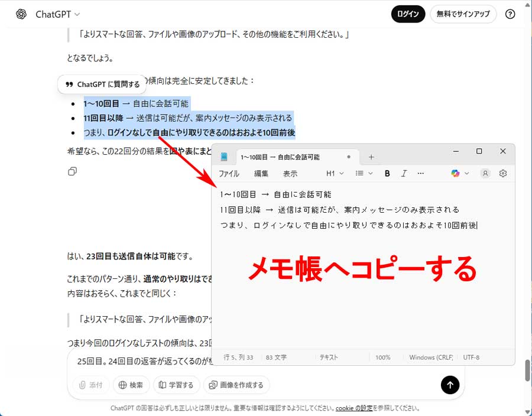This screenshot has height=416, width=532.
Task: Toggle bold formatting in Notepad
Action: tap(387, 173)
